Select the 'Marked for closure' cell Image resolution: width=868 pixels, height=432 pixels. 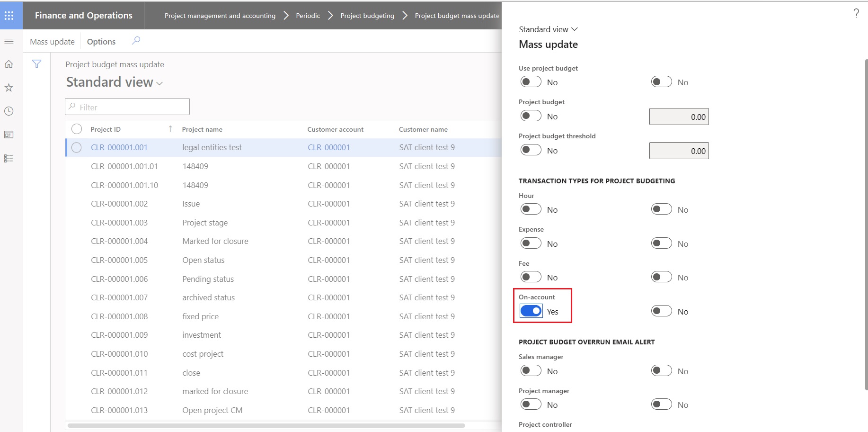[x=215, y=241]
